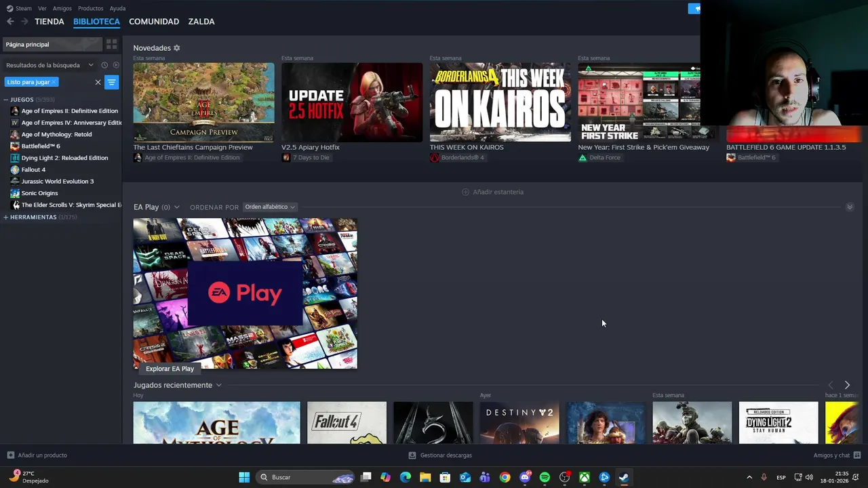Collapse the JUEGOS category

6,100
